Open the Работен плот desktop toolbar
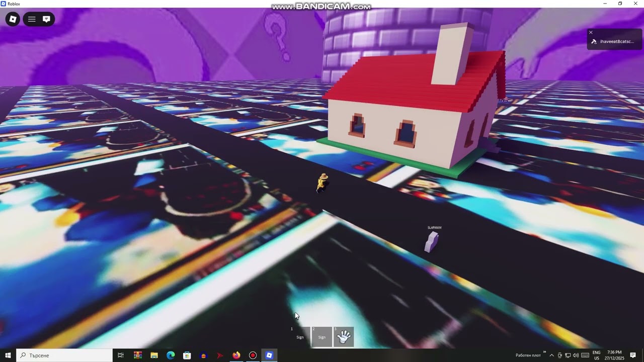 coord(528,355)
